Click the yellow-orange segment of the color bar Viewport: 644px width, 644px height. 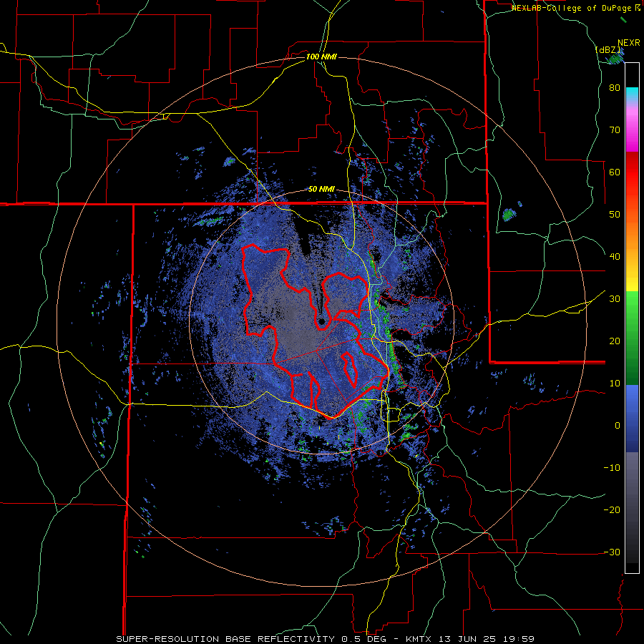click(x=632, y=257)
